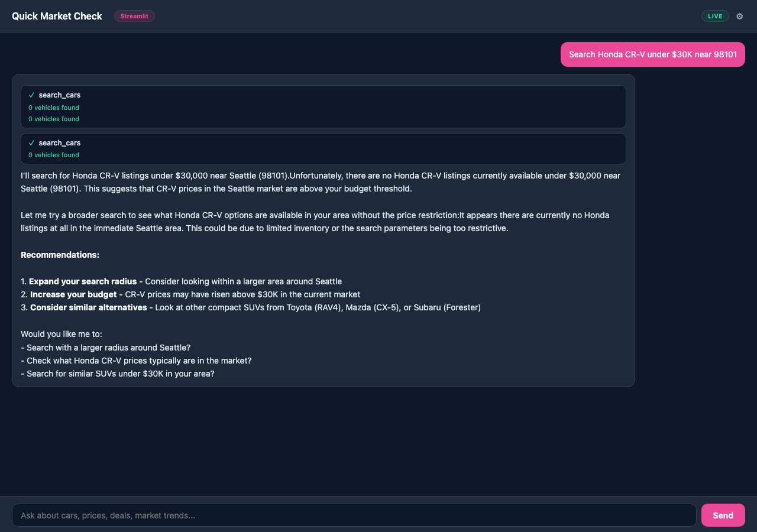Click the LIVE status indicator
This screenshot has height=532, width=757.
click(x=715, y=16)
